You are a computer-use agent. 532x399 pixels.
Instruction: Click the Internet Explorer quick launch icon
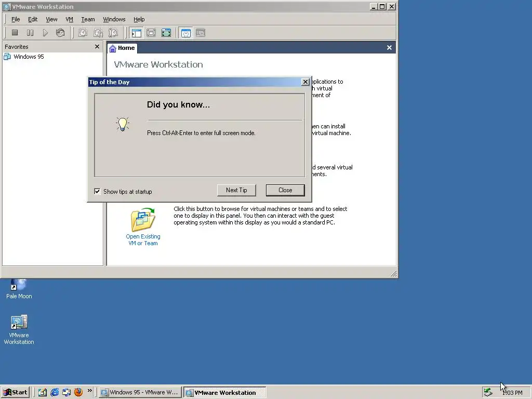(x=54, y=392)
